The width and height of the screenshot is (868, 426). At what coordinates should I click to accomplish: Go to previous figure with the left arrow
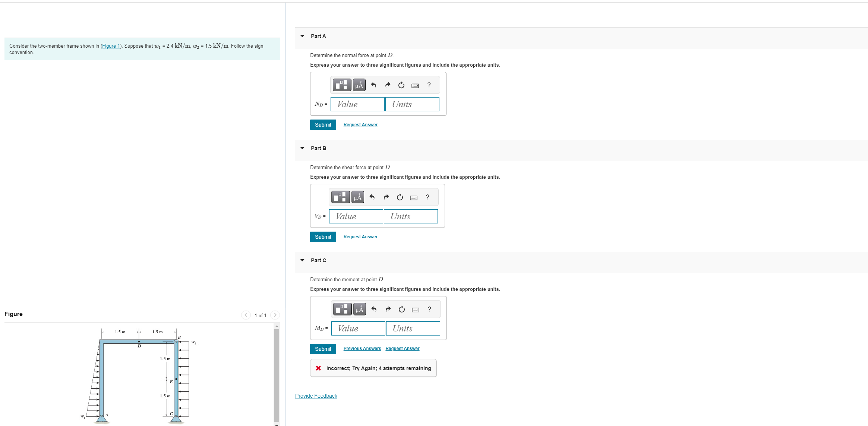point(246,315)
